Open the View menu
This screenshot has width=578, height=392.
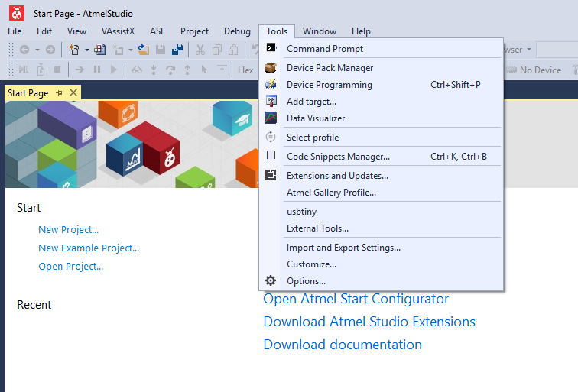76,31
